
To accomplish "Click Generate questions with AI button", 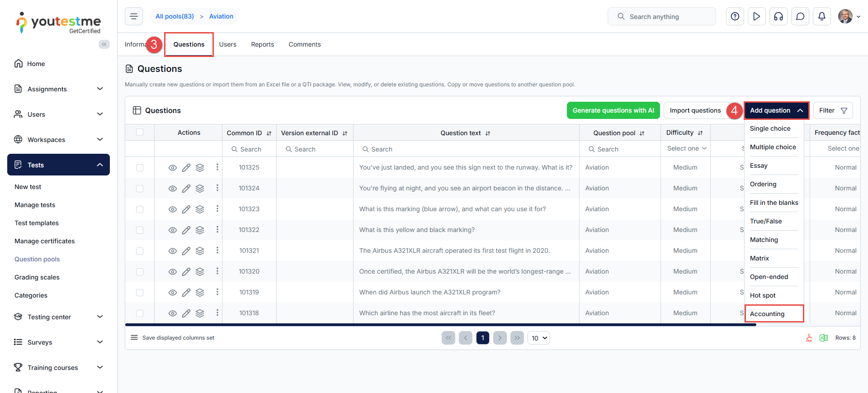I will pyautogui.click(x=613, y=110).
